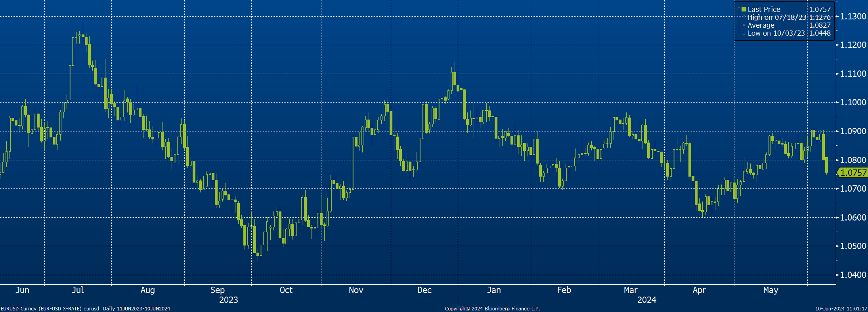
Task: Click the 2023 year label on time axis
Action: click(229, 300)
